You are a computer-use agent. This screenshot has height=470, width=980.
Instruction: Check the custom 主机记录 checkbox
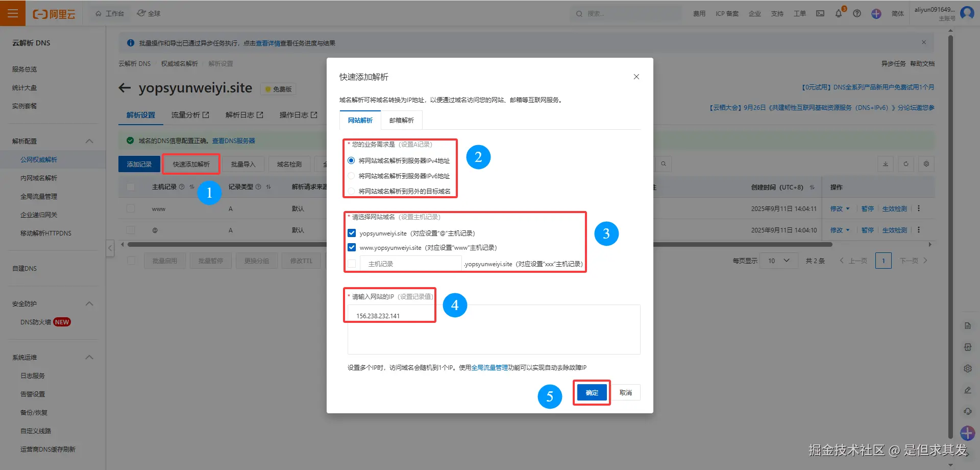click(x=352, y=263)
